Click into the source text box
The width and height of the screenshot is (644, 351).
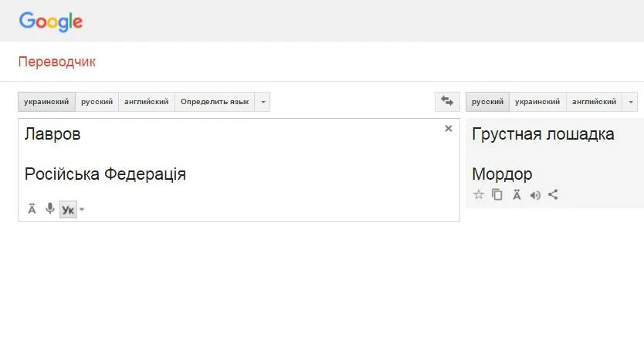coord(232,154)
